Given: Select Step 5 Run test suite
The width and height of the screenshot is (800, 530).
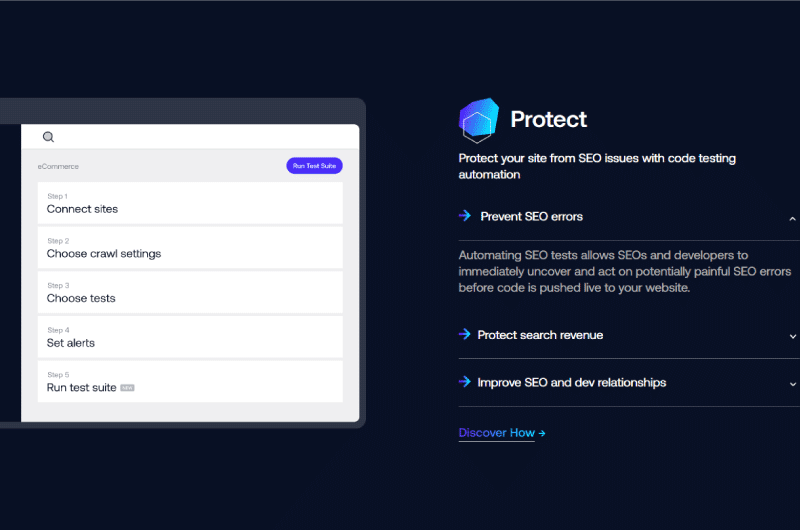Looking at the screenshot, I should point(190,382).
